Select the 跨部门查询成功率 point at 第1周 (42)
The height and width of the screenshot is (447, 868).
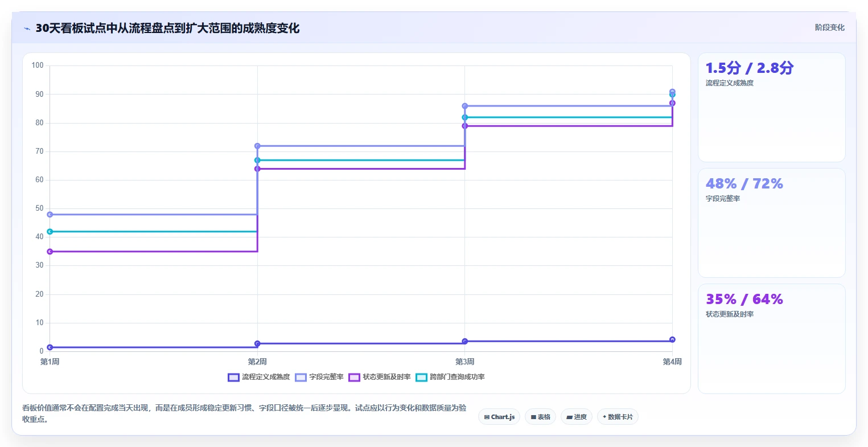tap(50, 232)
